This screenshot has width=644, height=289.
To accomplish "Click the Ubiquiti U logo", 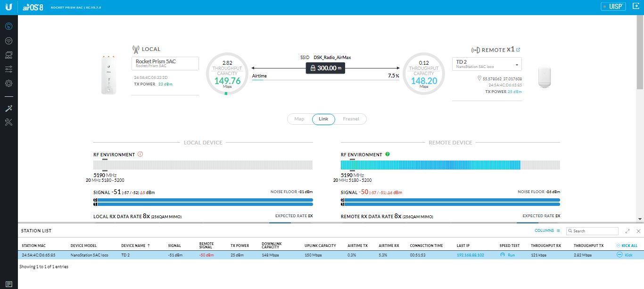I will 9,7.
